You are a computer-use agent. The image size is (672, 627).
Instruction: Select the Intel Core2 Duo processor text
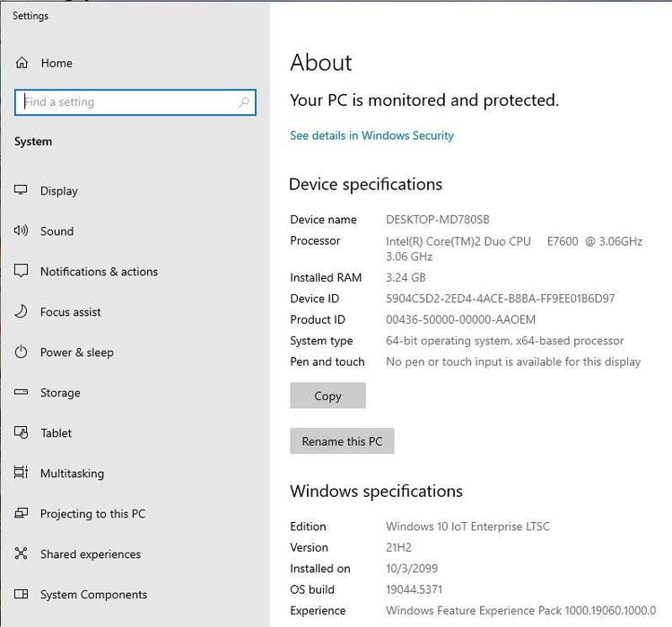point(514,248)
